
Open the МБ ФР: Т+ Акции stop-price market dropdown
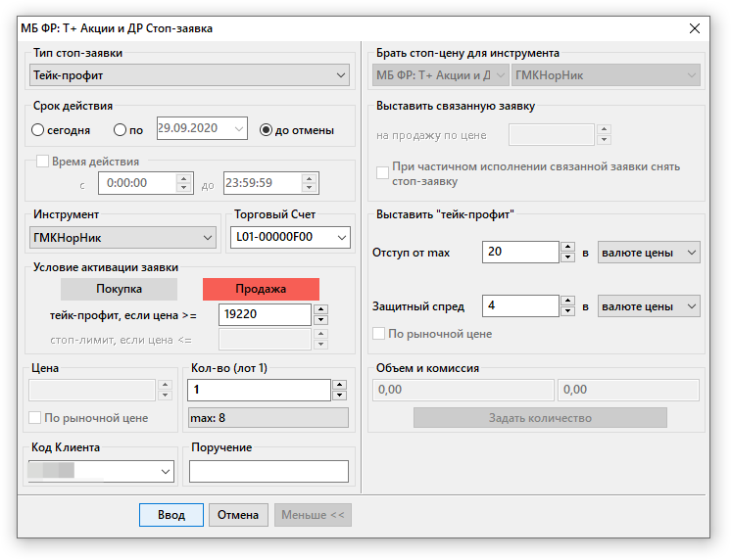point(441,75)
